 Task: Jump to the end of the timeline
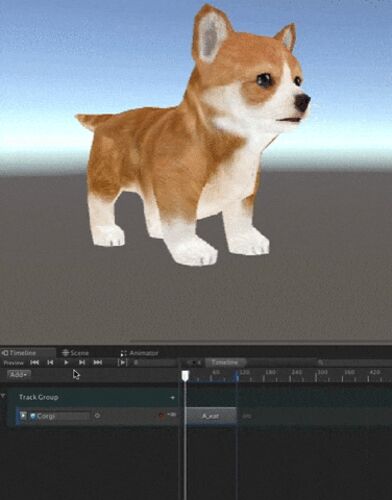(x=97, y=362)
